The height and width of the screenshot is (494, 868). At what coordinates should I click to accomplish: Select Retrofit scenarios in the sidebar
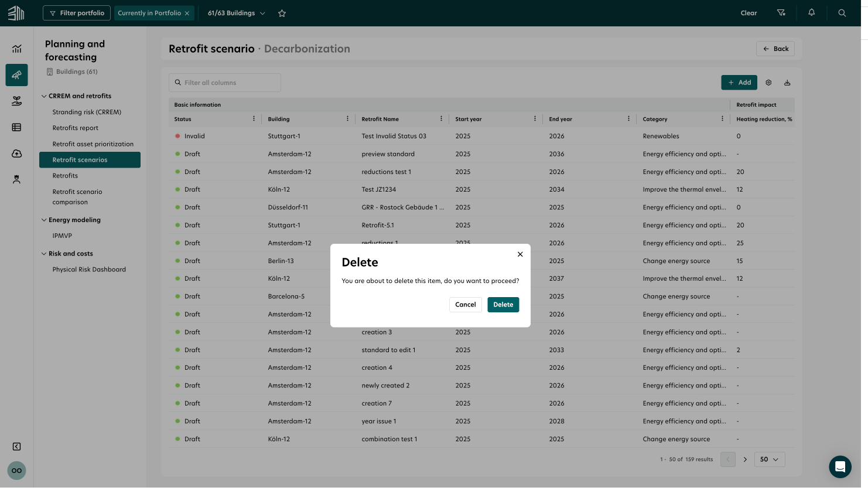(90, 160)
